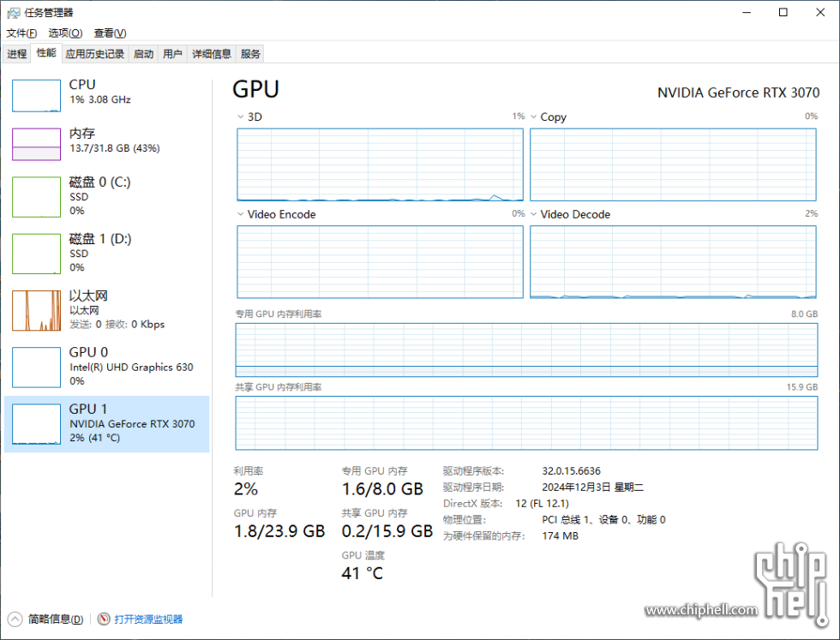Click the PCI 总线 1、设备 0、功能 0 text

click(x=603, y=519)
